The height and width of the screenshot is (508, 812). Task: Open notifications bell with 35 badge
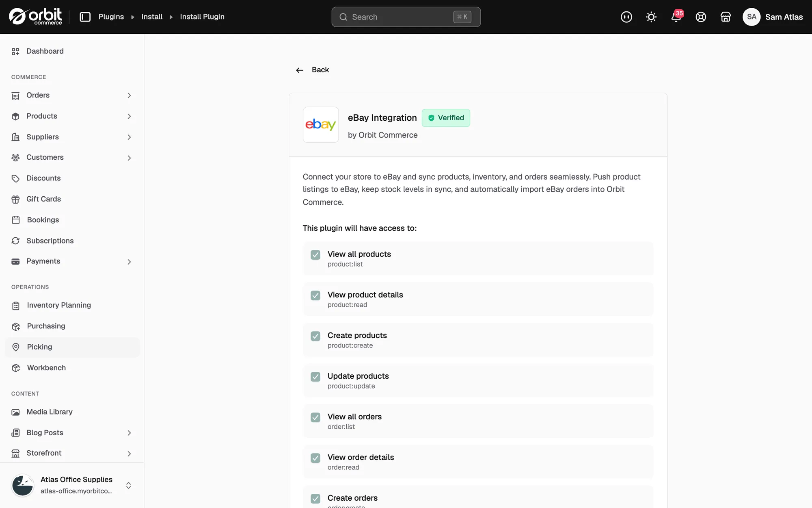click(676, 17)
